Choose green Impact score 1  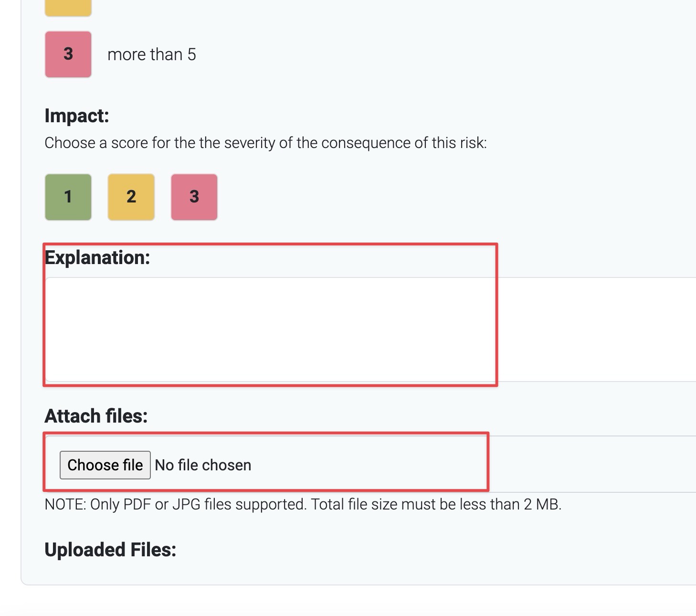click(x=68, y=197)
